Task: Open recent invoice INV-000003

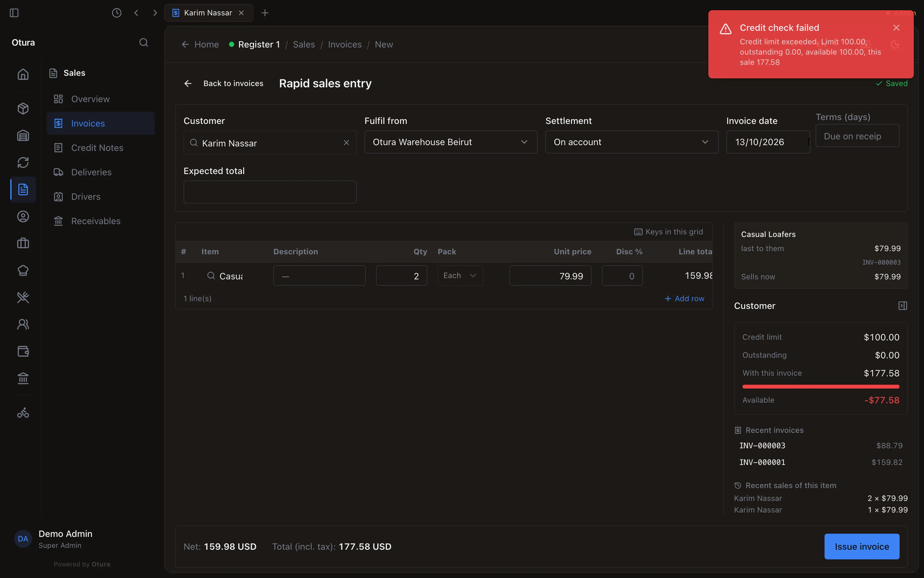Action: (x=820, y=446)
